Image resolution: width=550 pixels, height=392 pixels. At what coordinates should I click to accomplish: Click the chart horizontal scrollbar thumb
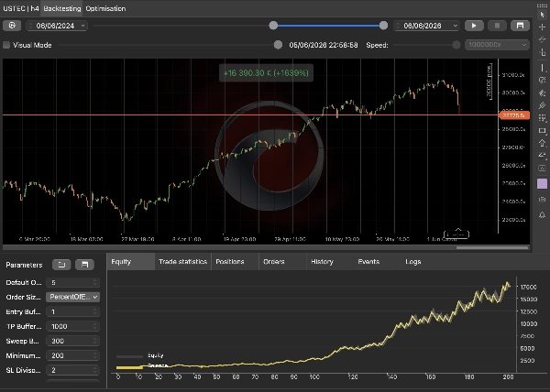coord(492,247)
